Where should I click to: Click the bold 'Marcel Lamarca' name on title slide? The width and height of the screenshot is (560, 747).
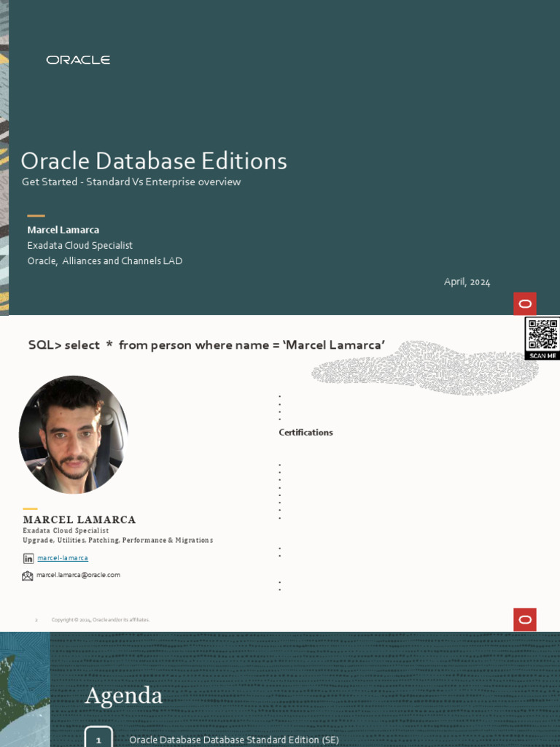(x=63, y=230)
